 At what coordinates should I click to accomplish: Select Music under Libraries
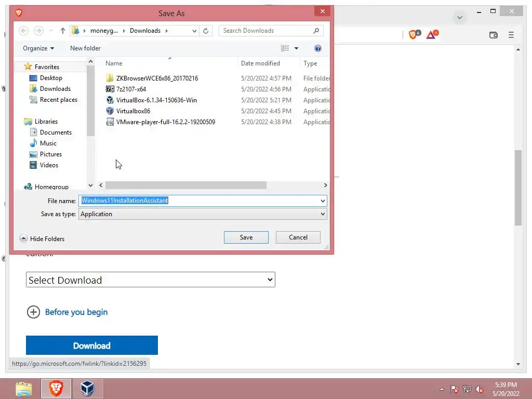point(48,143)
